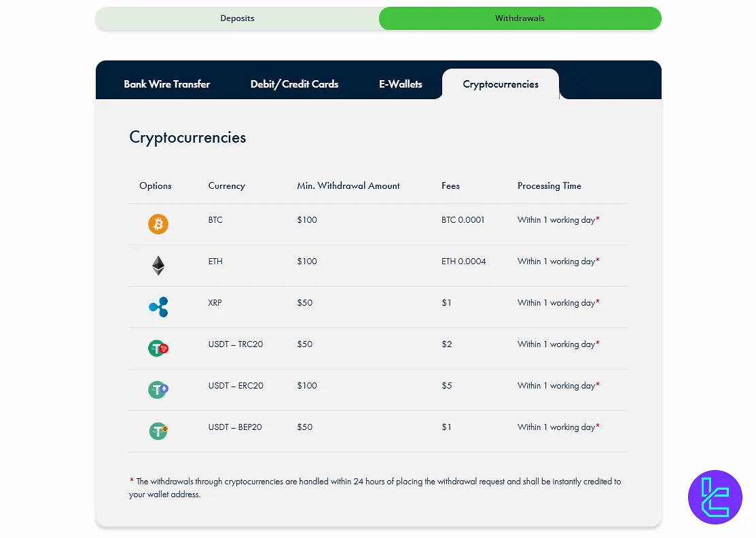Click the USDT TRC20 row processing time

coord(558,344)
